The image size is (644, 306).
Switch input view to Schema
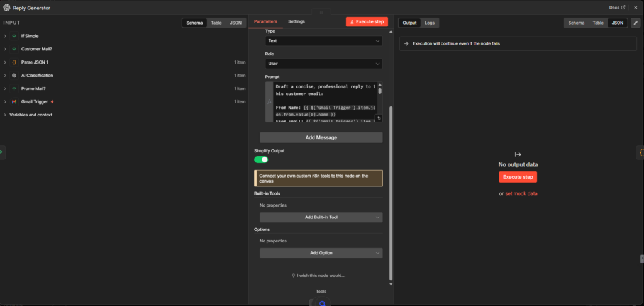(x=194, y=23)
